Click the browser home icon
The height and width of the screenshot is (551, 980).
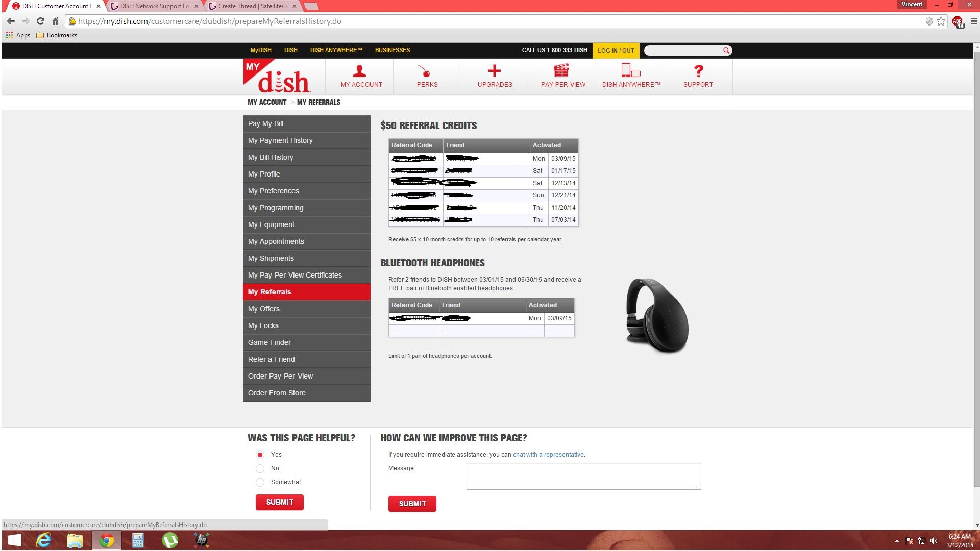click(x=55, y=21)
